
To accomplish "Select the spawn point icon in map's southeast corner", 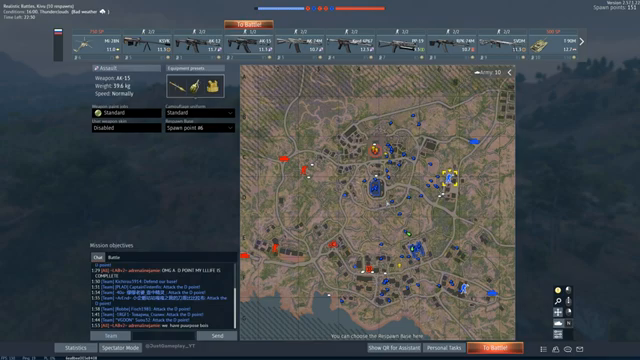I will pos(464,289).
